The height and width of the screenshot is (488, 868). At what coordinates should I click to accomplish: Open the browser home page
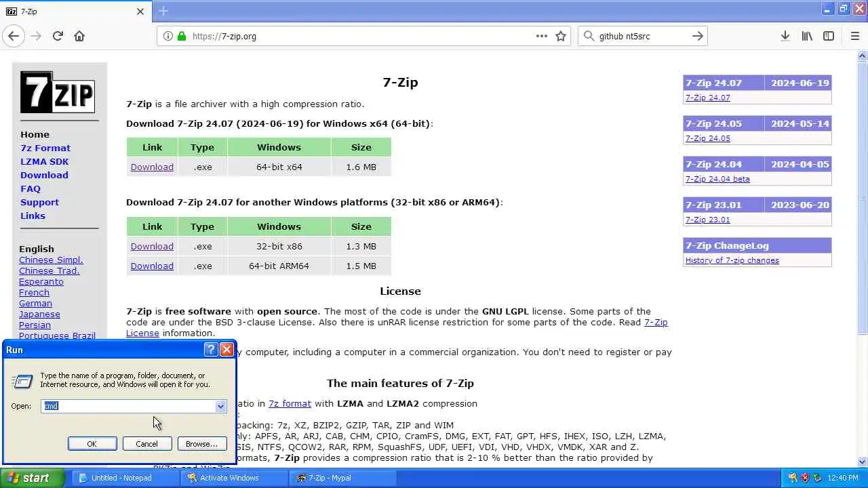point(79,36)
